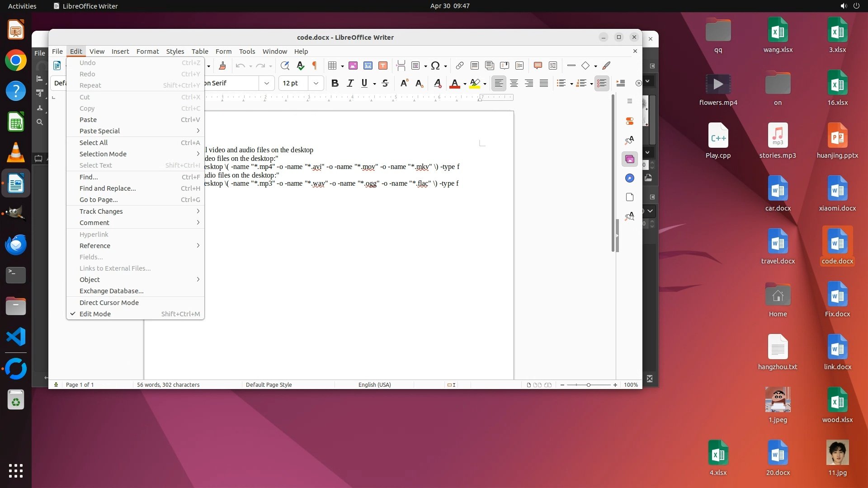
Task: Click the Select All menu entry
Action: (94, 143)
